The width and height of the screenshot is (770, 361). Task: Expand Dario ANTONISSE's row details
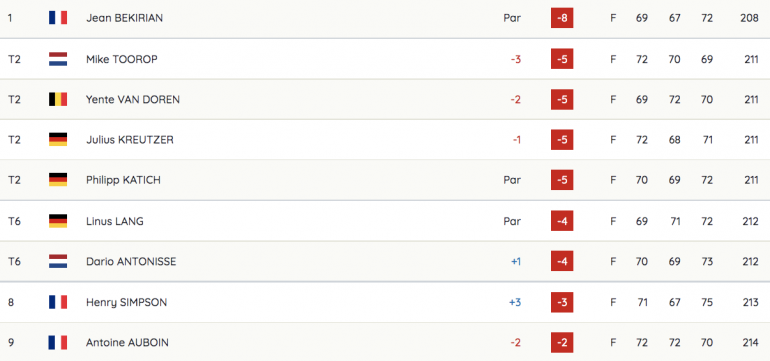385,261
